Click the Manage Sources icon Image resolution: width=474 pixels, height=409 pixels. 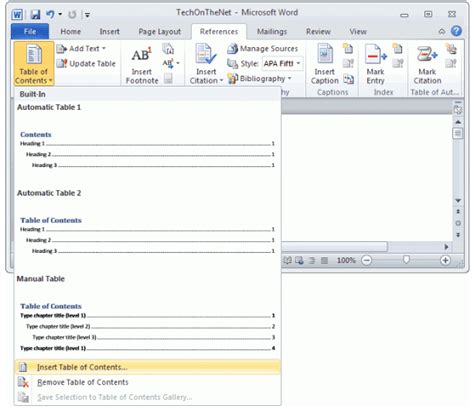[x=232, y=49]
